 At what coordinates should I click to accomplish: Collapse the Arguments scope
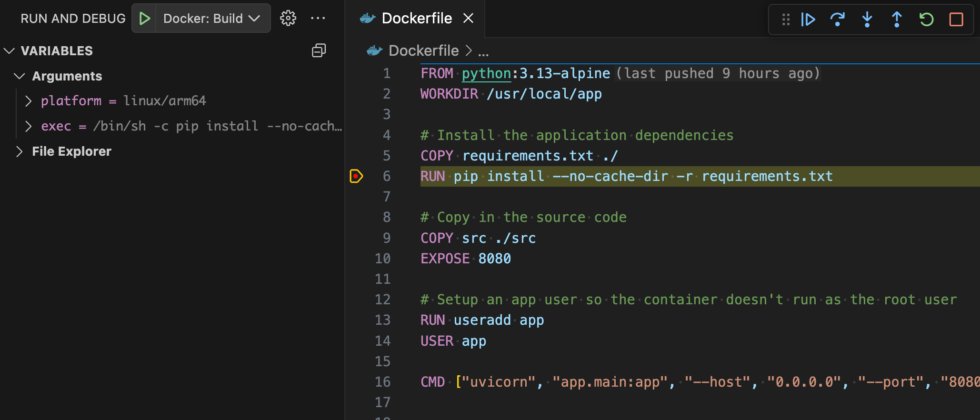pos(20,76)
